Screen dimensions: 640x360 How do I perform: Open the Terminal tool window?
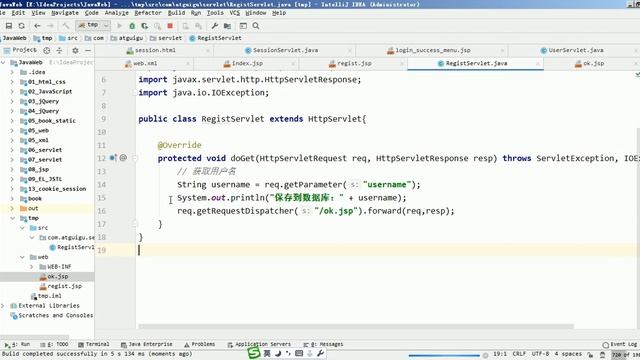93,344
